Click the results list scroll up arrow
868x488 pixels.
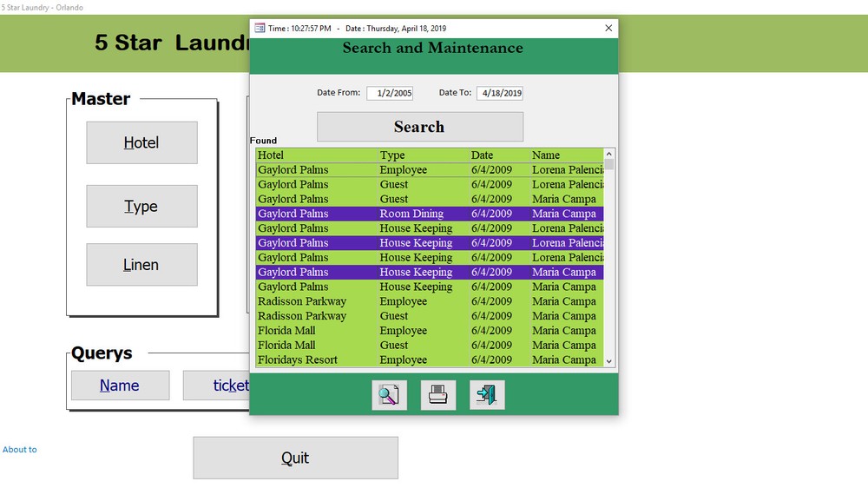(609, 154)
